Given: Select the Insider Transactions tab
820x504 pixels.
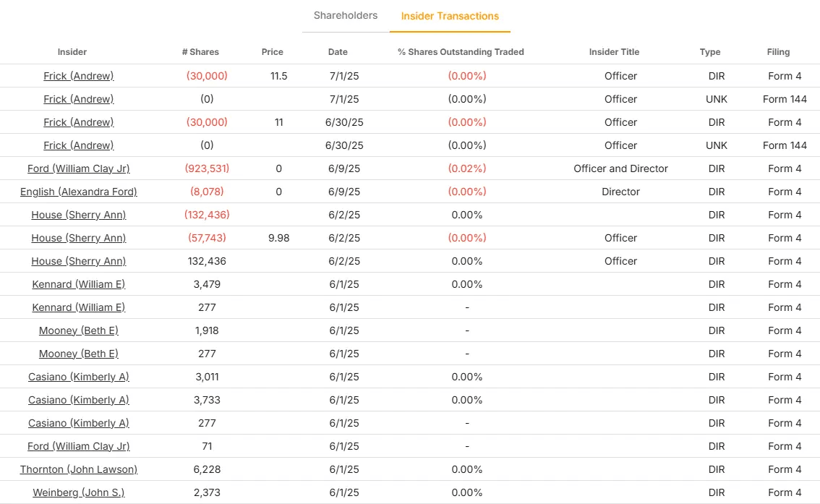Looking at the screenshot, I should click(450, 15).
